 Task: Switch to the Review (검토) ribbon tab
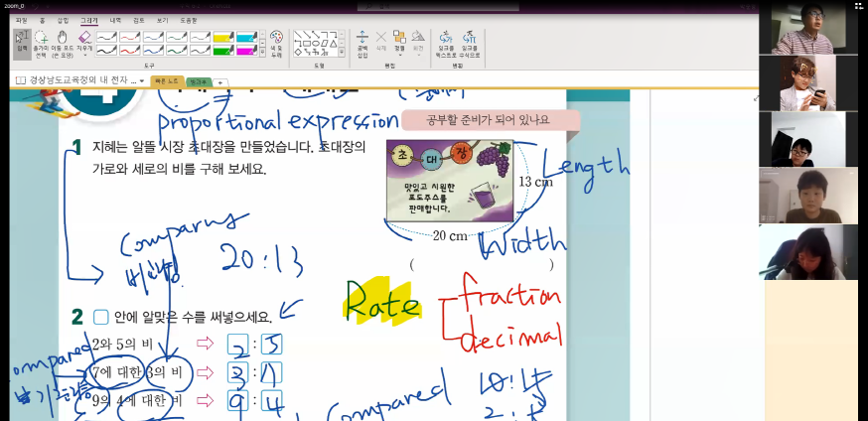tap(139, 21)
